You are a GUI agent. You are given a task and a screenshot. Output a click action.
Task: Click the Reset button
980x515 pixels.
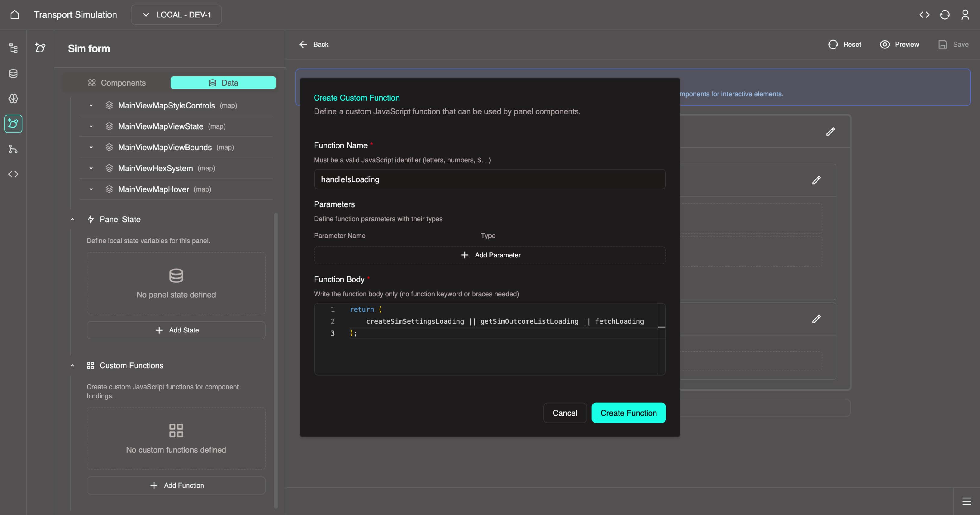point(845,45)
